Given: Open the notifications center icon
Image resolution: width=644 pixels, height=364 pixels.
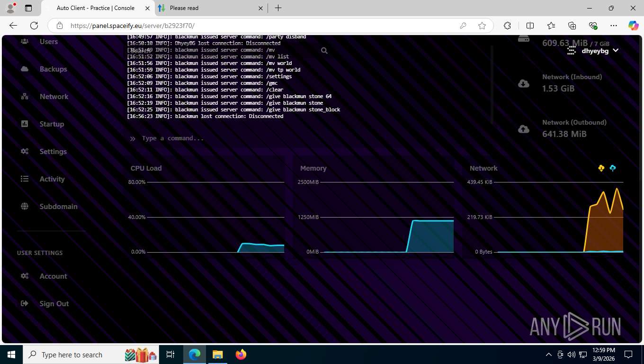Looking at the screenshot, I should pos(628,355).
